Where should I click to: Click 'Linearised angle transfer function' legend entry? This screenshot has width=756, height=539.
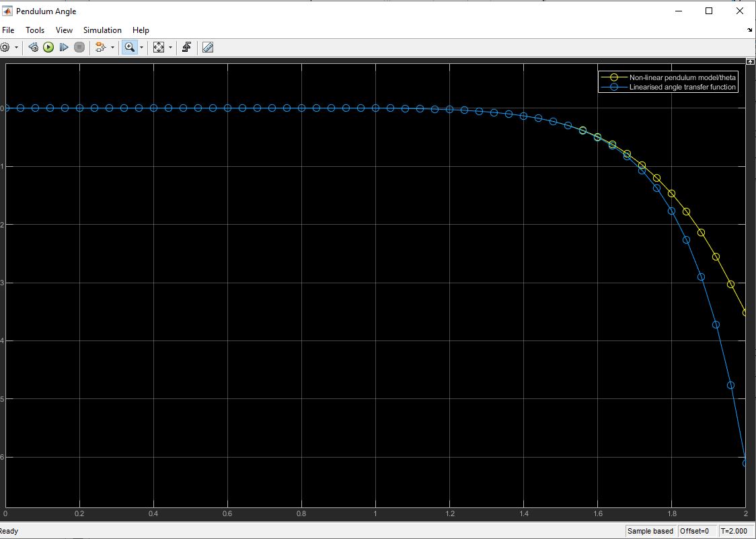click(x=682, y=87)
